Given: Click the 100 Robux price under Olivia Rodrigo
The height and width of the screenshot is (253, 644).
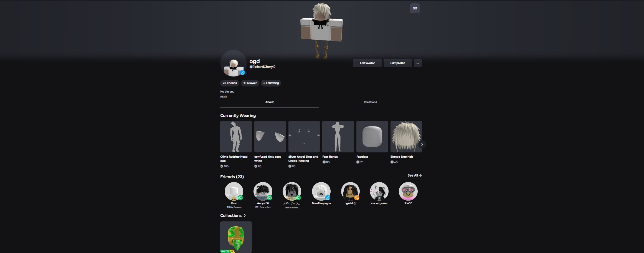Looking at the screenshot, I should pyautogui.click(x=224, y=166).
